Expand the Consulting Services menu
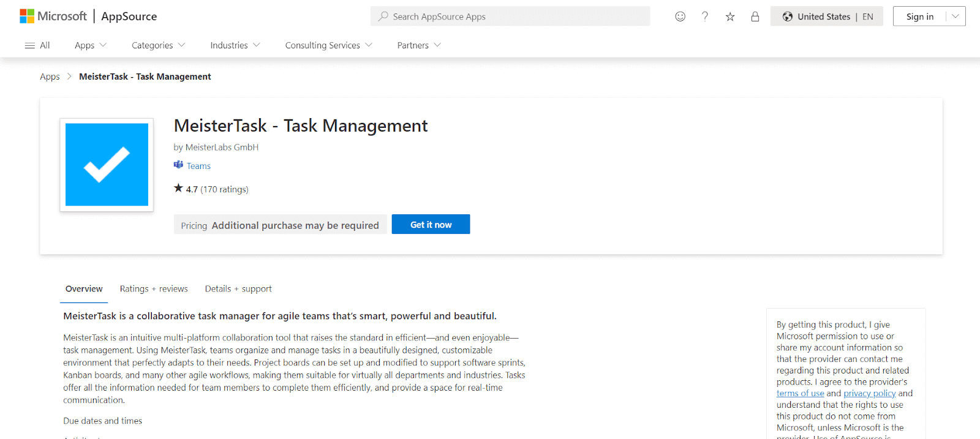The width and height of the screenshot is (980, 439). pyautogui.click(x=329, y=45)
